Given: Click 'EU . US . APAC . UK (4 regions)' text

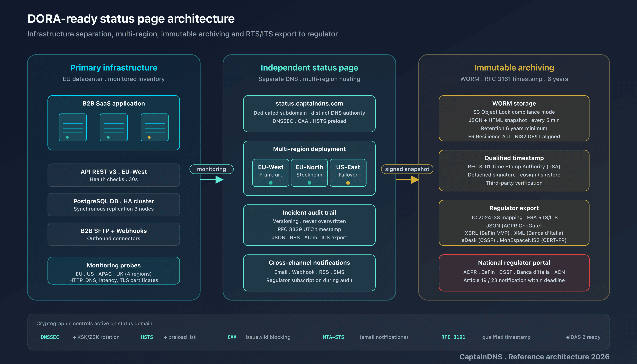Looking at the screenshot, I should (x=114, y=274).
